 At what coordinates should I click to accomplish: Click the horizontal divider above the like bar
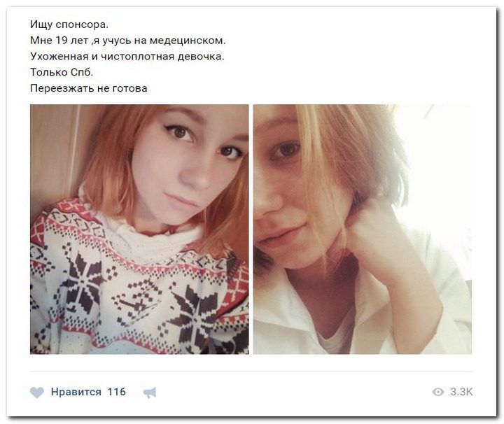point(252,372)
